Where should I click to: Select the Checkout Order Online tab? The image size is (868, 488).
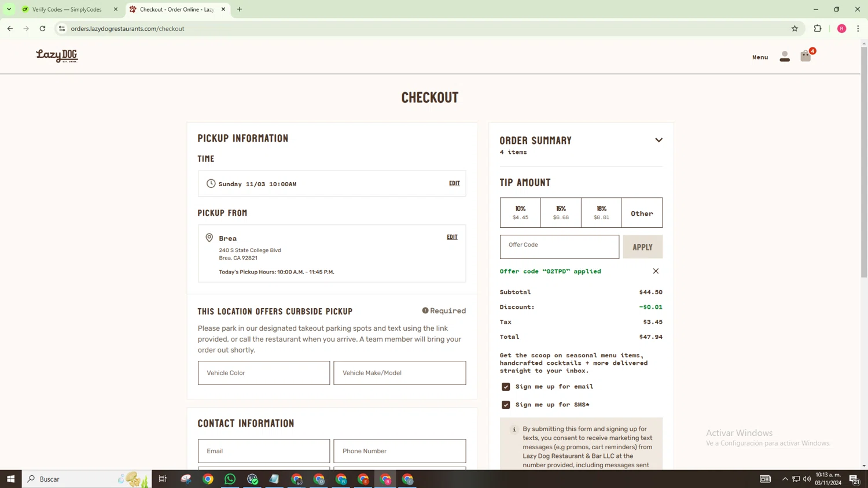point(177,9)
